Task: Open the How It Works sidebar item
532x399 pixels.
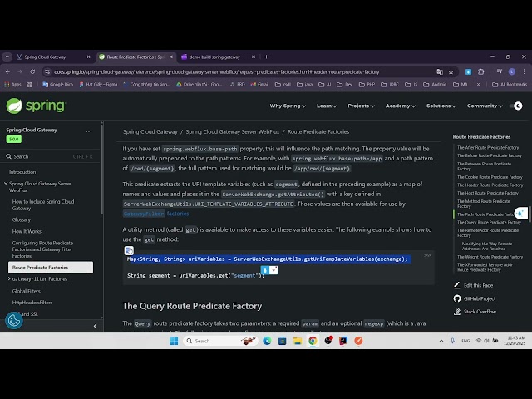Action: (x=27, y=231)
